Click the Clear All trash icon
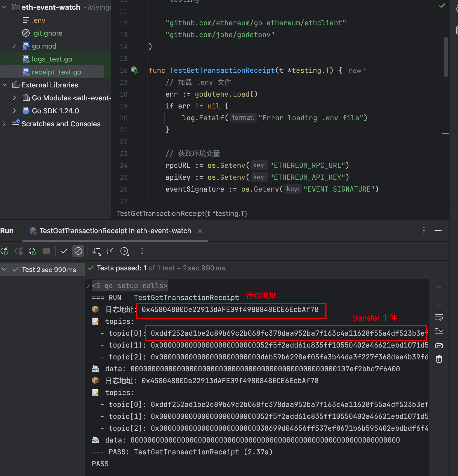This screenshot has height=476, width=458. point(439,359)
